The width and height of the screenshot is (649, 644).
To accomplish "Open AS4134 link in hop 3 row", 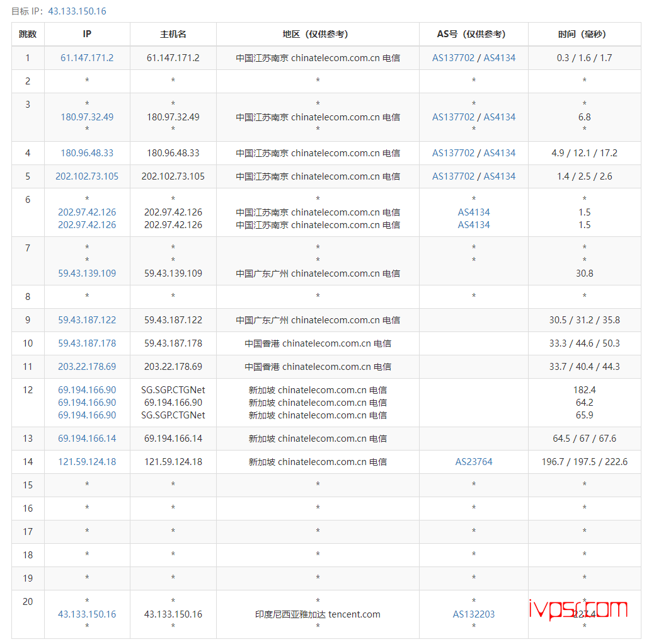I will tap(500, 117).
